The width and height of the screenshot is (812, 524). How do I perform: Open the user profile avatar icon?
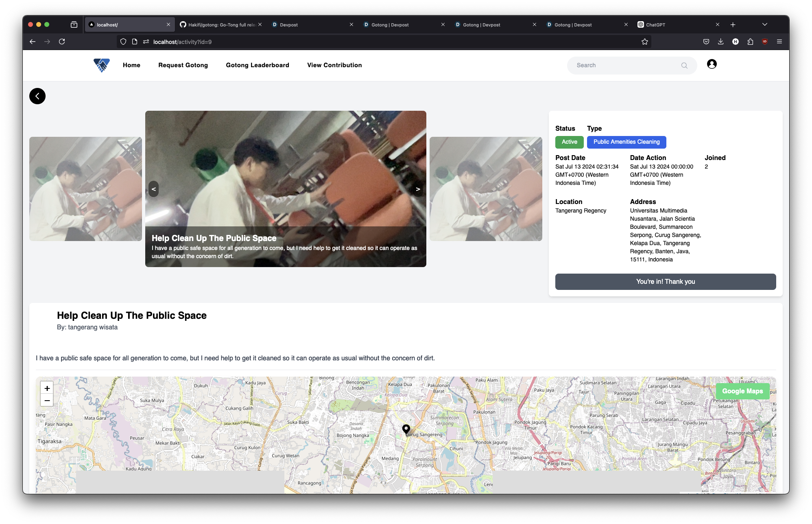coord(712,64)
